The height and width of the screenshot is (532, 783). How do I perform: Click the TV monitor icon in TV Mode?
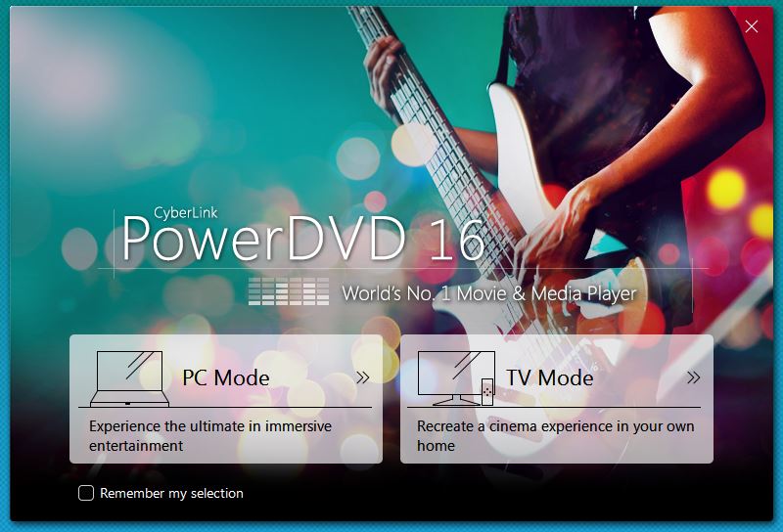tap(449, 375)
